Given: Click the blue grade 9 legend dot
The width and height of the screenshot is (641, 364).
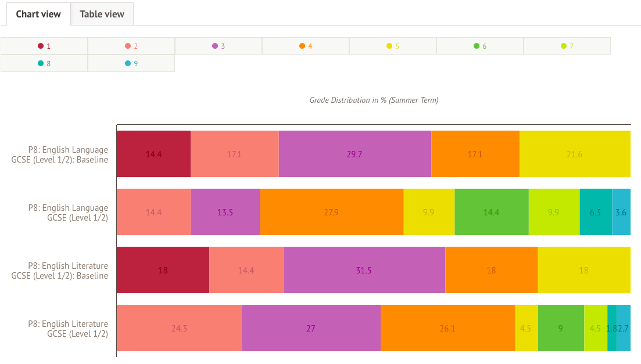Looking at the screenshot, I should [128, 63].
